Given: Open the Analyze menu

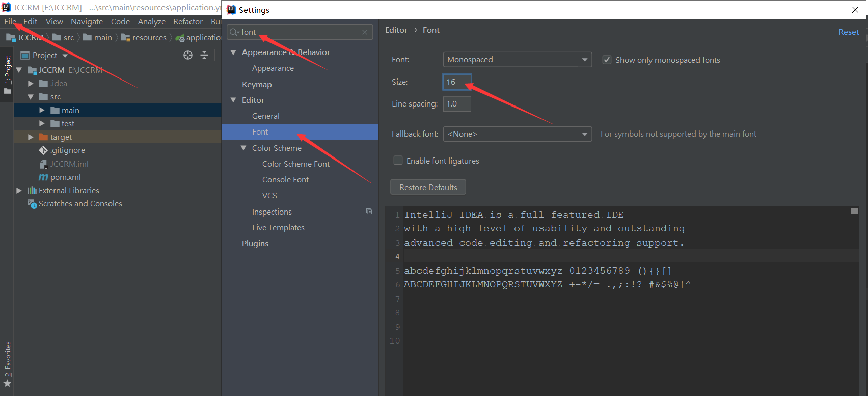Looking at the screenshot, I should [x=151, y=21].
